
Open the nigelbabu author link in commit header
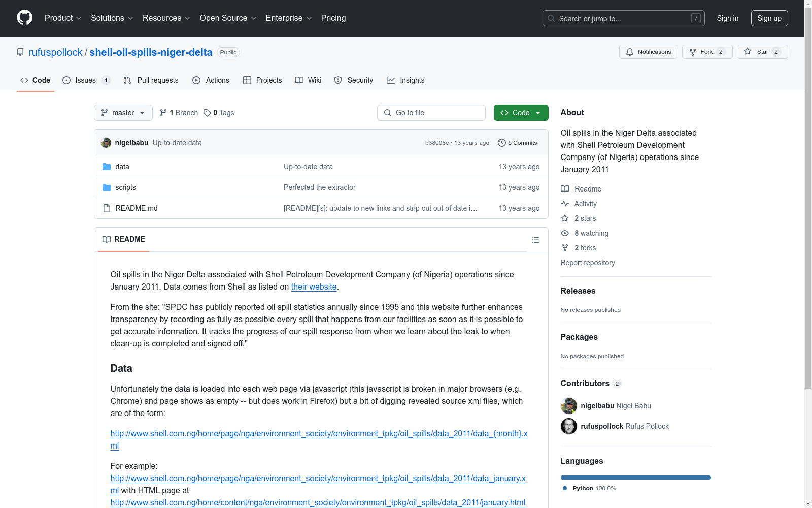[x=132, y=143]
